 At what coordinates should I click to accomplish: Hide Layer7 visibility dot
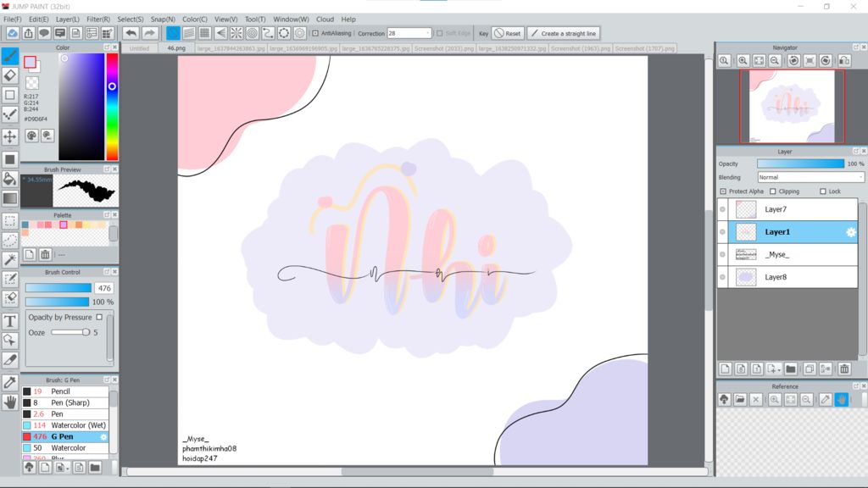point(722,210)
